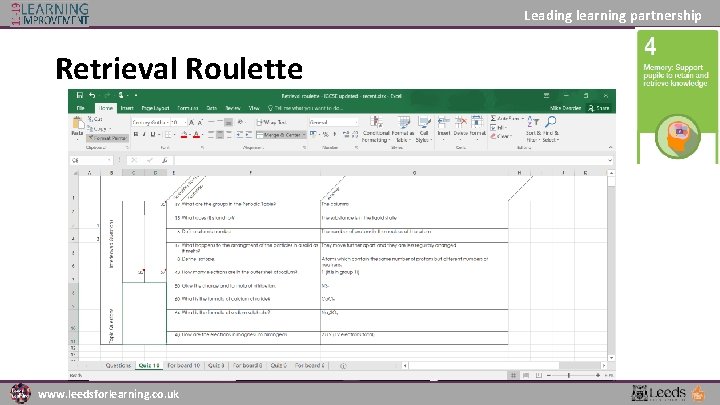The height and width of the screenshot is (405, 720).
Task: Toggle Wrap Text
Action: (x=272, y=122)
